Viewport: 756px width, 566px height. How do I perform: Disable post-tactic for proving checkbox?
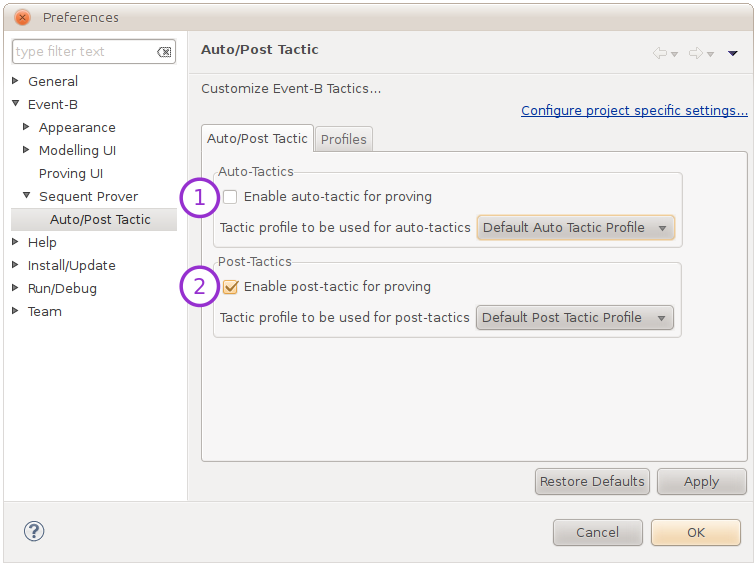[x=231, y=287]
